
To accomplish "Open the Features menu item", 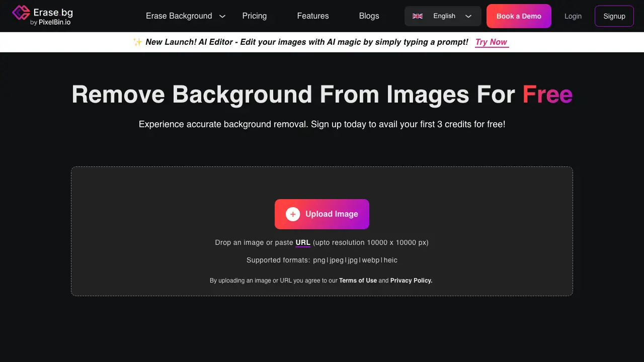I will [313, 16].
